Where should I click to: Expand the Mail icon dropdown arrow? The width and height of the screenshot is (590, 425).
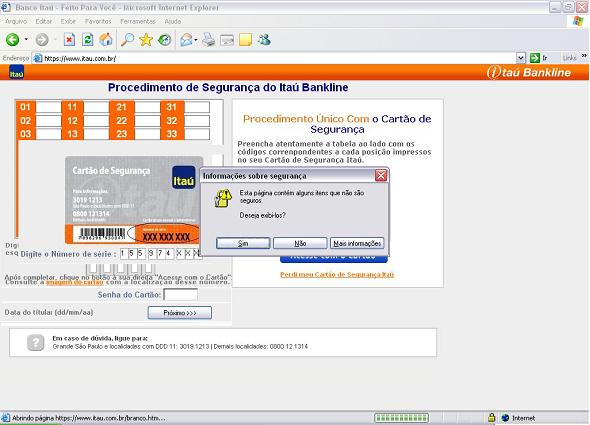tap(196, 40)
